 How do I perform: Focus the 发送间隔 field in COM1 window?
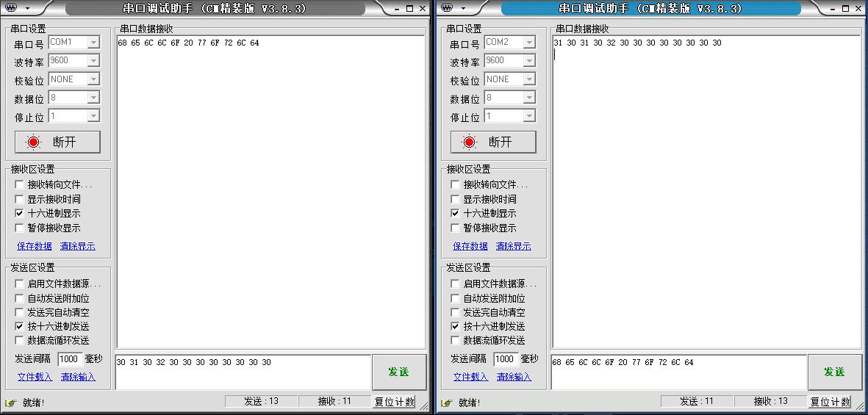pos(69,359)
